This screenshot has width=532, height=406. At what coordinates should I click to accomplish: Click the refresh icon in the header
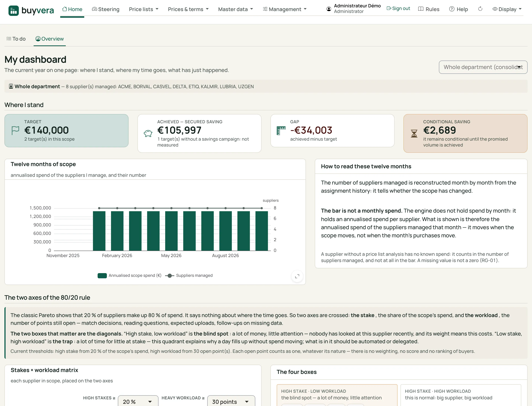point(480,9)
